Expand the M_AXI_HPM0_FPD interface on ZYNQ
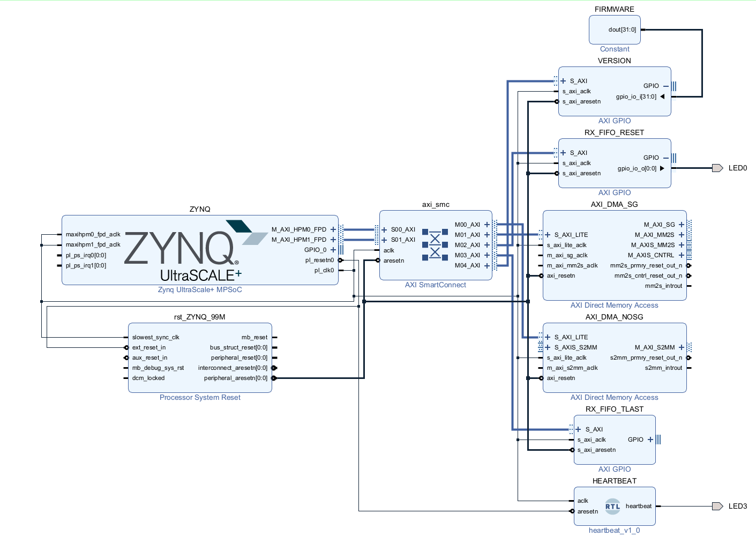Image resolution: width=756 pixels, height=536 pixels. coord(333,229)
